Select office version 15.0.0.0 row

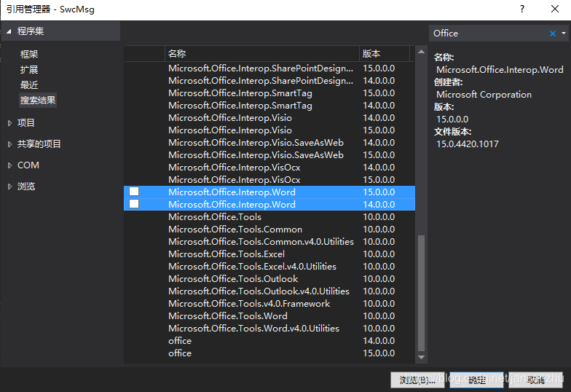pyautogui.click(x=269, y=353)
